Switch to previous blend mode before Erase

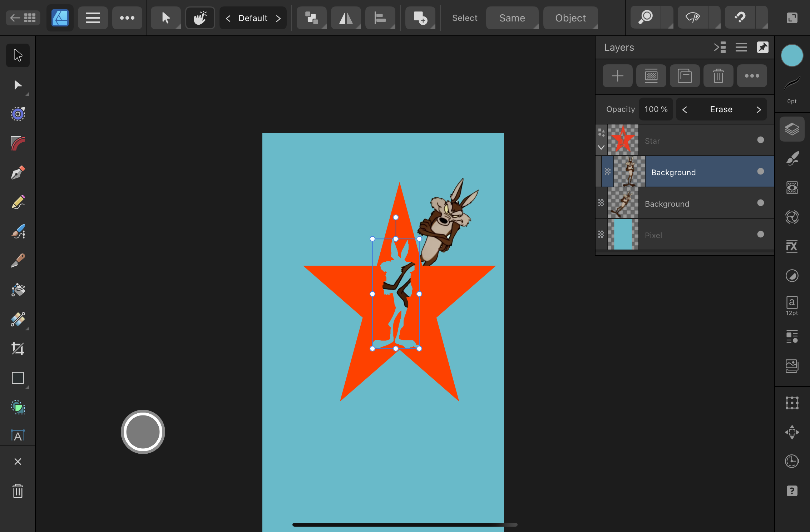pos(685,109)
